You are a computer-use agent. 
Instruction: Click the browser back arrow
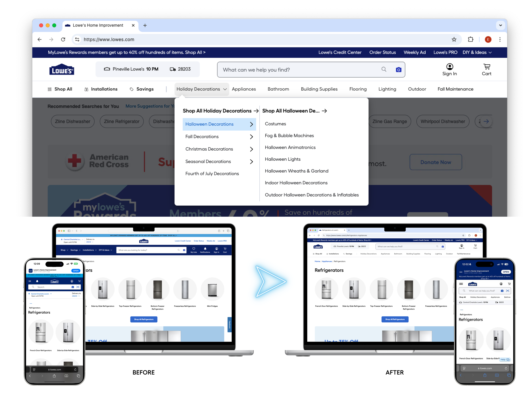click(x=40, y=39)
